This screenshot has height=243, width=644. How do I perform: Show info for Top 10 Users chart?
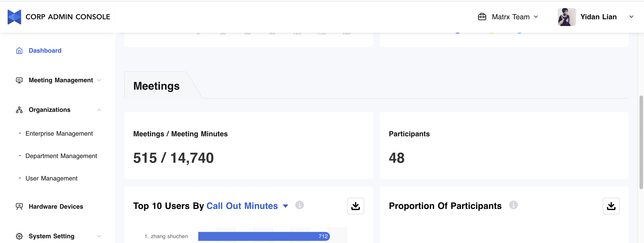point(299,205)
